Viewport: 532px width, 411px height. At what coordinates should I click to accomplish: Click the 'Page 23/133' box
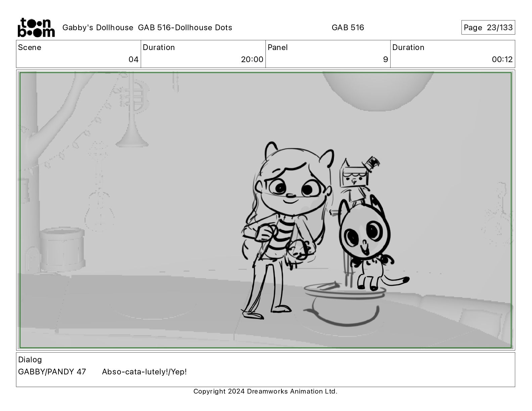tap(488, 28)
